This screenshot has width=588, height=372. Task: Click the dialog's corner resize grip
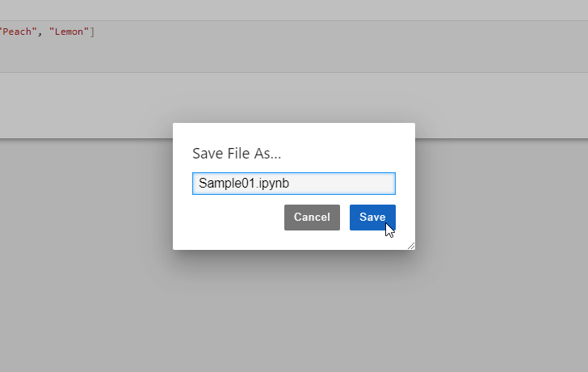(411, 246)
